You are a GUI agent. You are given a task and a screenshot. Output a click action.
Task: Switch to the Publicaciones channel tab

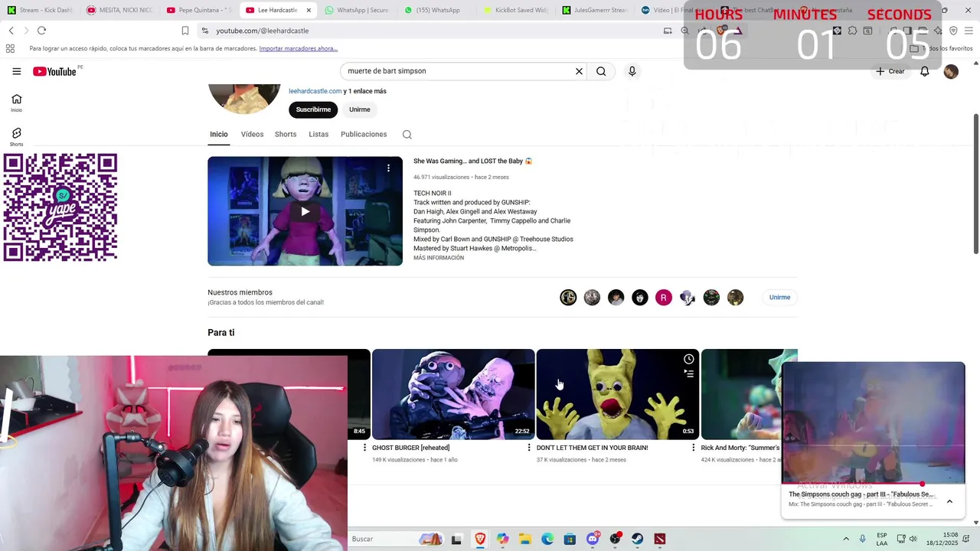tap(364, 135)
